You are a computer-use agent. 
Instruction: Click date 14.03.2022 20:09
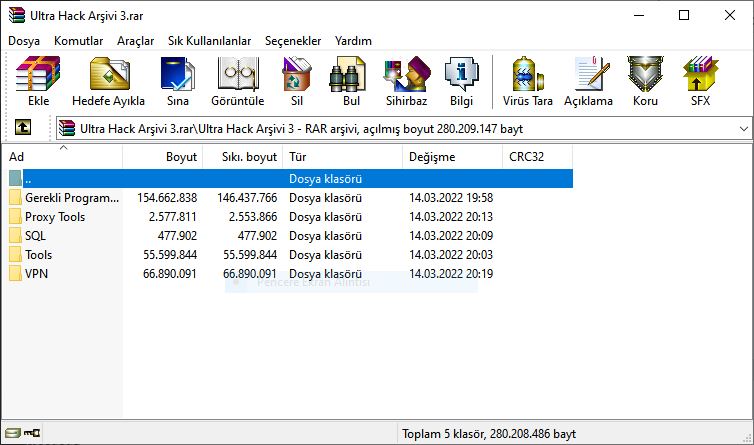(x=451, y=236)
